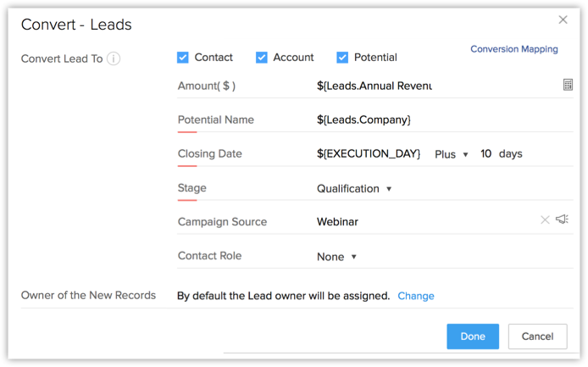Open the Contact Role dropdown
588x367 pixels.
point(336,256)
